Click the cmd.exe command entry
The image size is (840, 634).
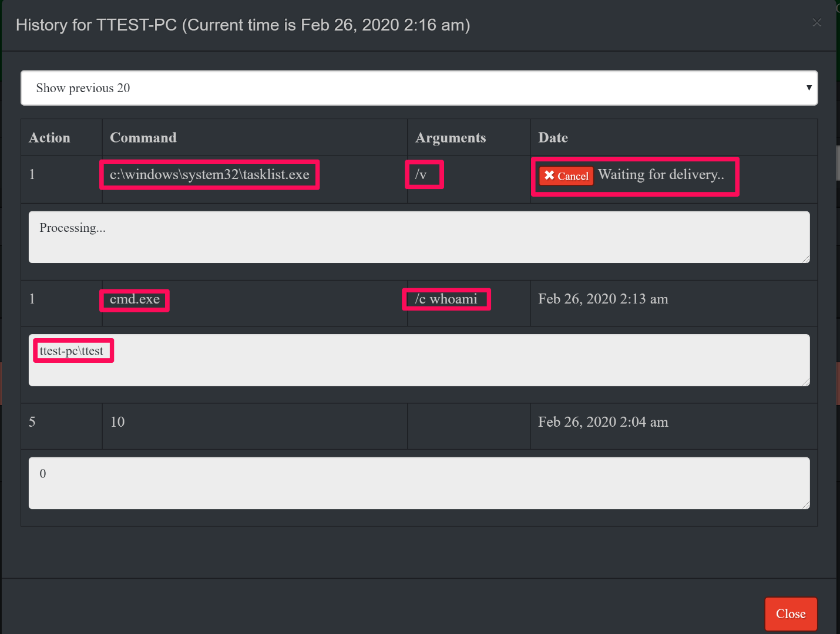click(x=135, y=299)
